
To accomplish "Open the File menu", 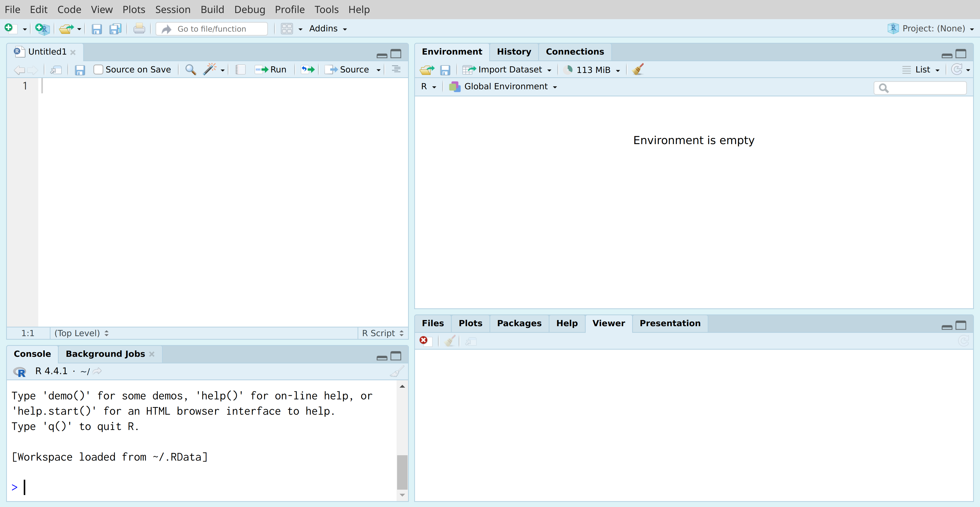I will pos(13,9).
